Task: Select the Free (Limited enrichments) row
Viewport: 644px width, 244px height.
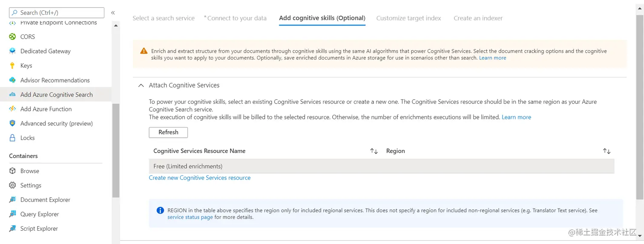Action: click(x=381, y=166)
